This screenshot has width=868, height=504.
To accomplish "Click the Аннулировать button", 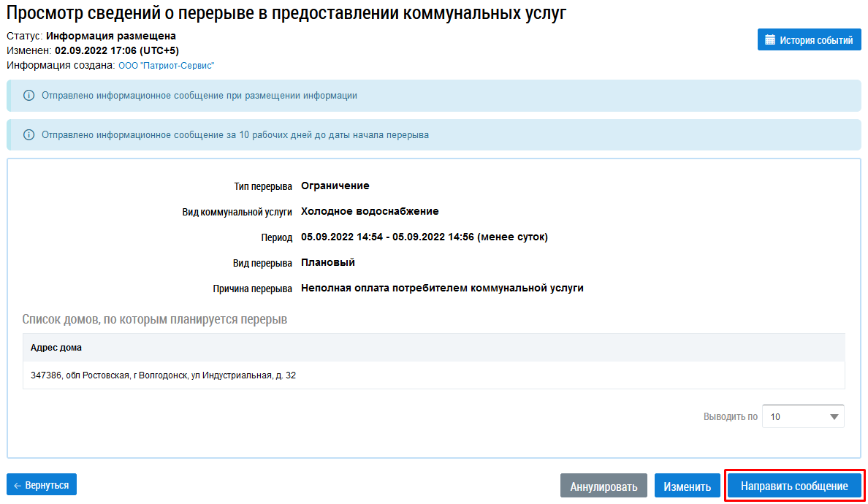I will (604, 486).
